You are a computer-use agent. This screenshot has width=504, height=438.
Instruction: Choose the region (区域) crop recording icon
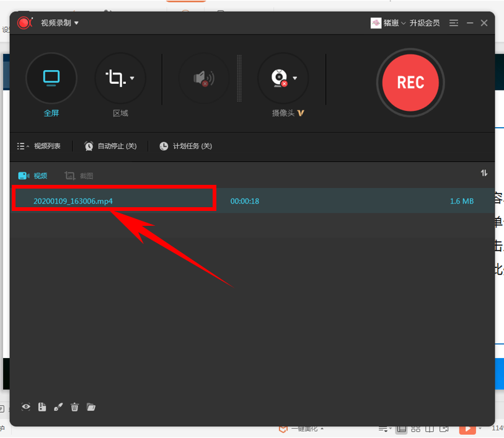point(115,78)
